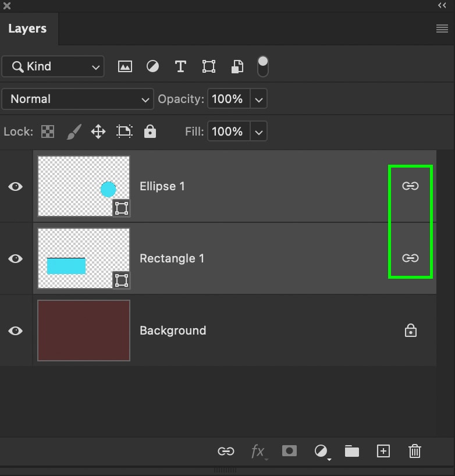Lock all layer attributes padlock
Image resolution: width=455 pixels, height=476 pixels.
coord(150,131)
